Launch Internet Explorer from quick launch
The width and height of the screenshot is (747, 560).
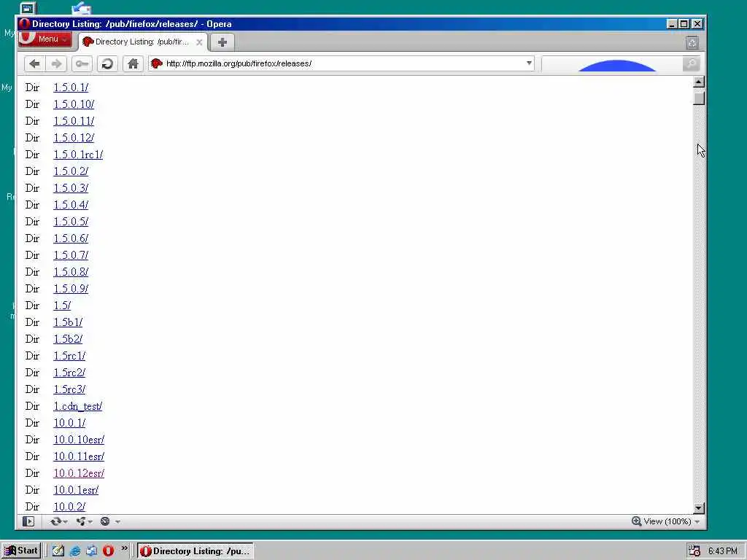click(75, 551)
